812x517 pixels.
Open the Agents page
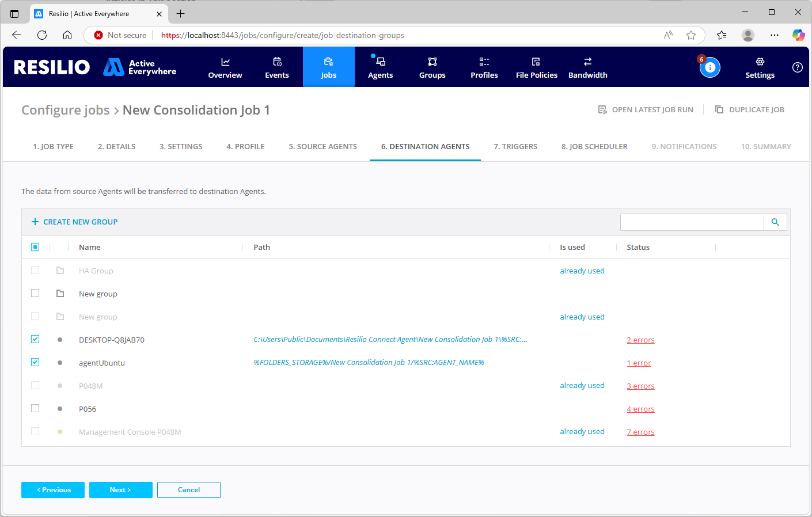(x=380, y=67)
